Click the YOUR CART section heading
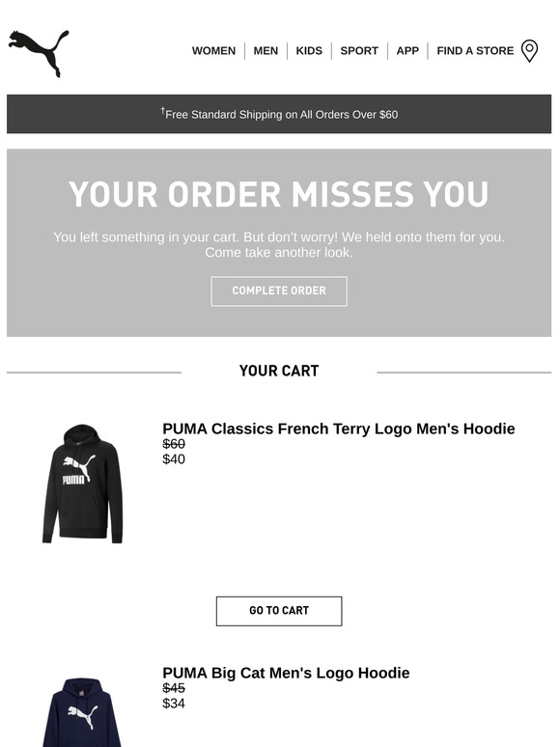The image size is (560, 747). (x=279, y=371)
